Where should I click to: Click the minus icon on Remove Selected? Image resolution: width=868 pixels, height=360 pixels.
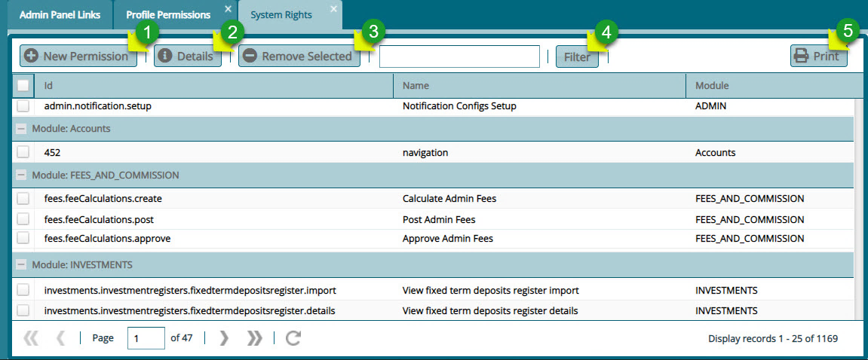click(x=250, y=56)
